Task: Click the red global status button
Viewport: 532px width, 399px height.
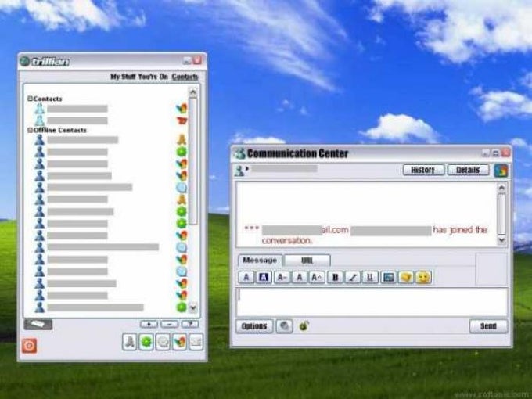Action: [x=29, y=346]
